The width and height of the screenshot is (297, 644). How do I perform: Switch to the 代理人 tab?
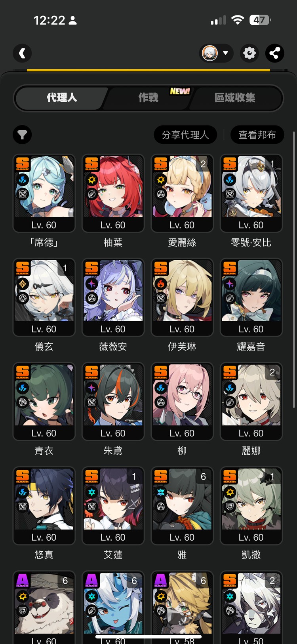62,97
